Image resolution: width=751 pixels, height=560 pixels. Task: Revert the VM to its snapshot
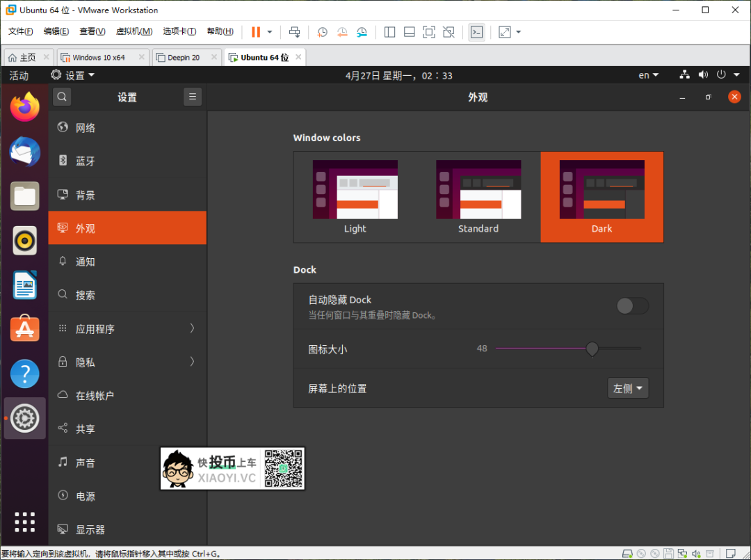pos(341,31)
